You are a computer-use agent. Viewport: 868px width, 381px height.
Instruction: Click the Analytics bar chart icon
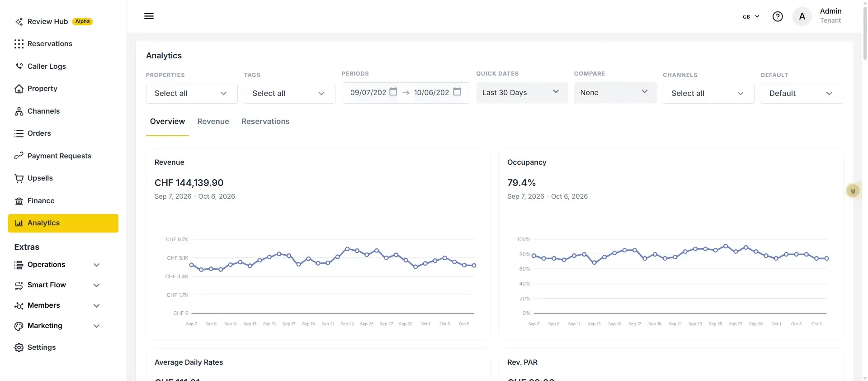click(x=19, y=223)
